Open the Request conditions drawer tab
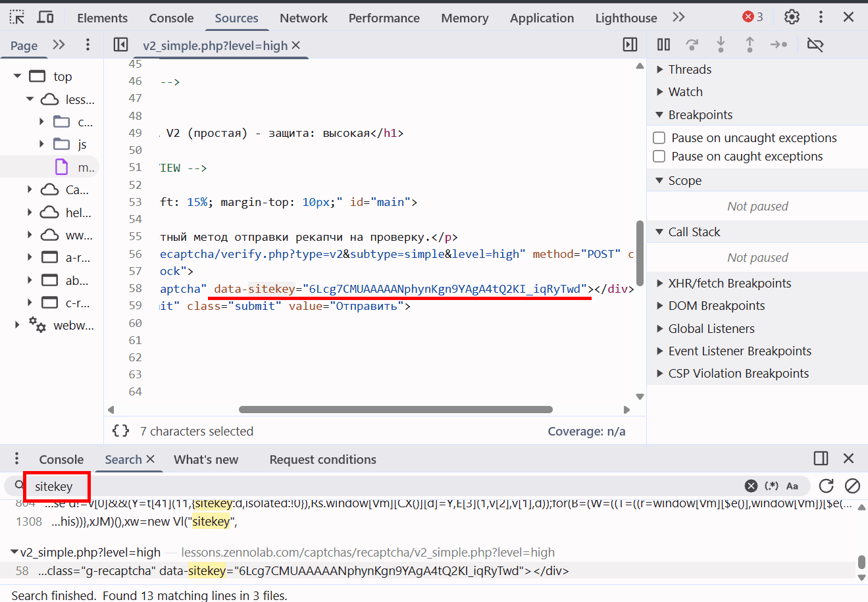Viewport: 868px width, 602px height. tap(322, 459)
